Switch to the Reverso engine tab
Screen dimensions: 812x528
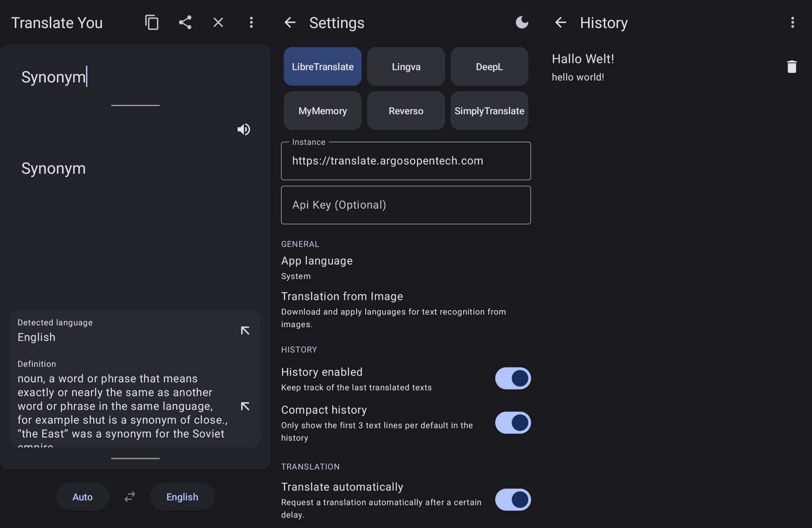coord(406,111)
